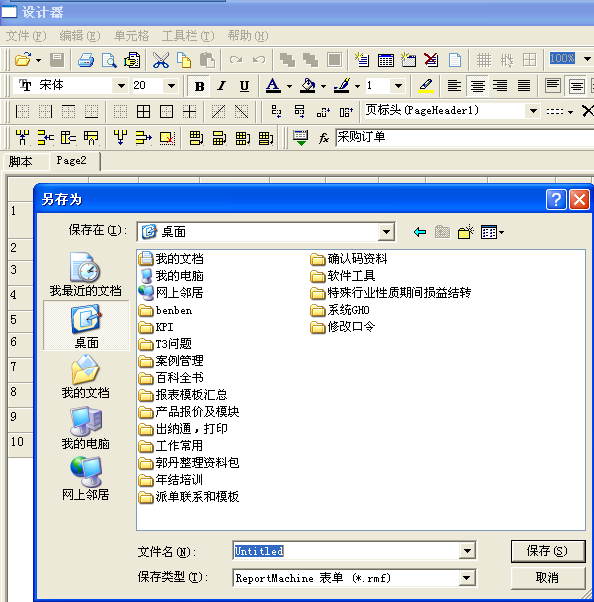Click the fill color bucket icon

tap(308, 85)
